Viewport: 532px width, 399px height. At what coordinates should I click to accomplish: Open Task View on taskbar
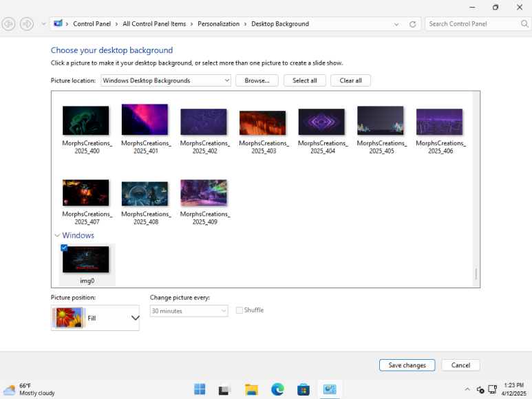pyautogui.click(x=225, y=389)
